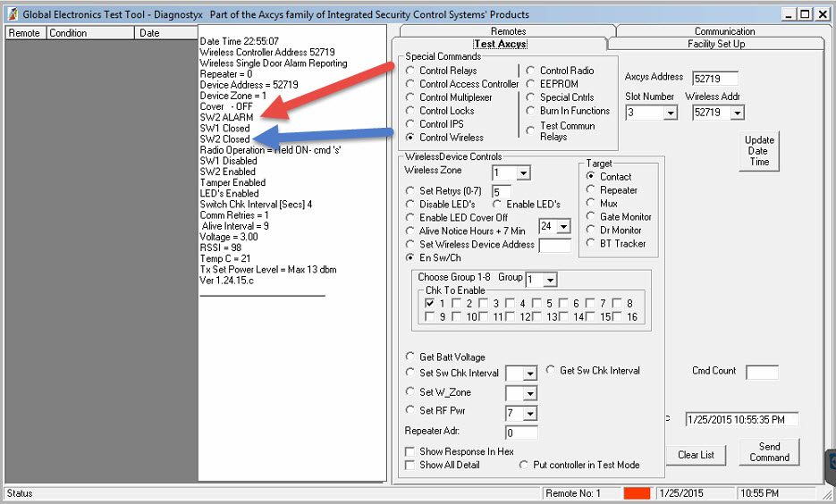Switch to the Remotes tab

click(x=508, y=31)
